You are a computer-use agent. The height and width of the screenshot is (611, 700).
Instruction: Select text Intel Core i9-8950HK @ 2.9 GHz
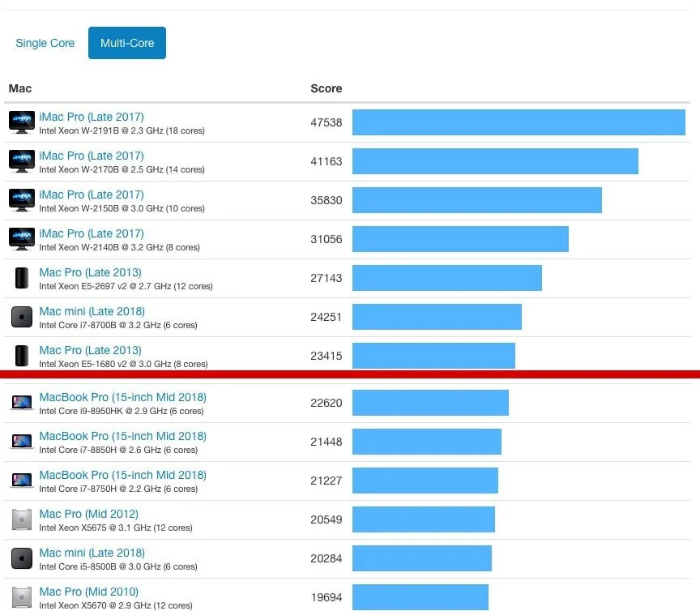103,411
